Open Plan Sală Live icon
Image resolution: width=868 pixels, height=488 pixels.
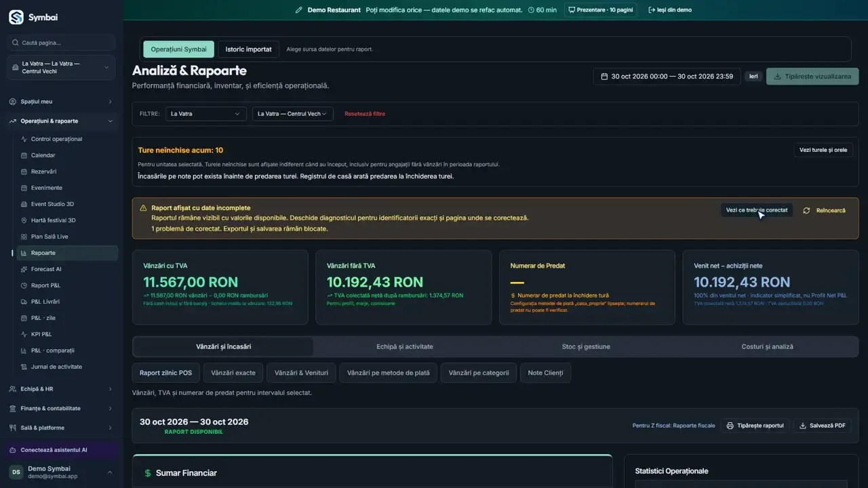click(24, 237)
